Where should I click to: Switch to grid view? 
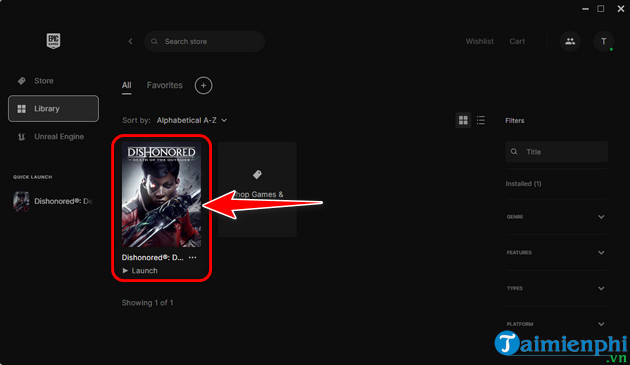click(x=463, y=120)
